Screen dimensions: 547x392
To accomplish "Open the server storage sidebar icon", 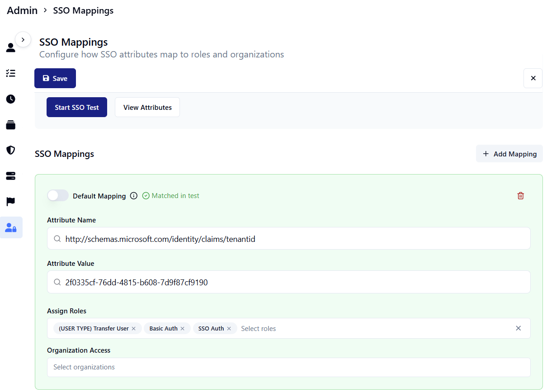I will coord(11,176).
